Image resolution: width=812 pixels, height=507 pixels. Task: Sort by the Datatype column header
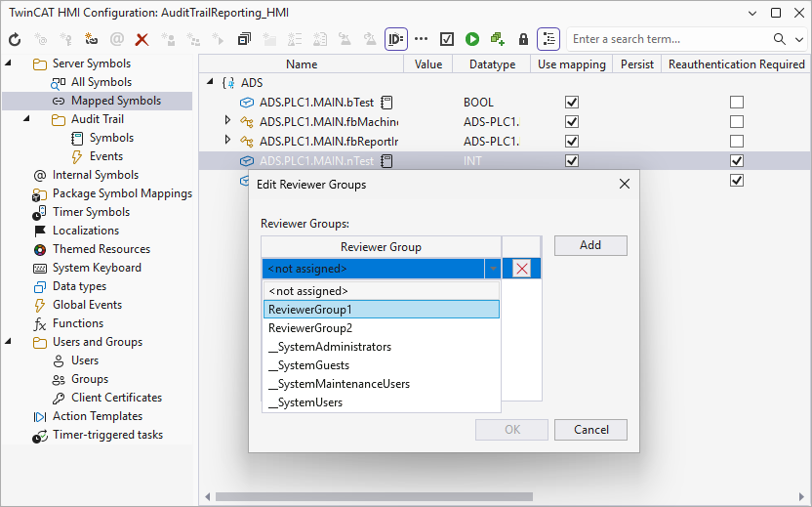pos(492,64)
